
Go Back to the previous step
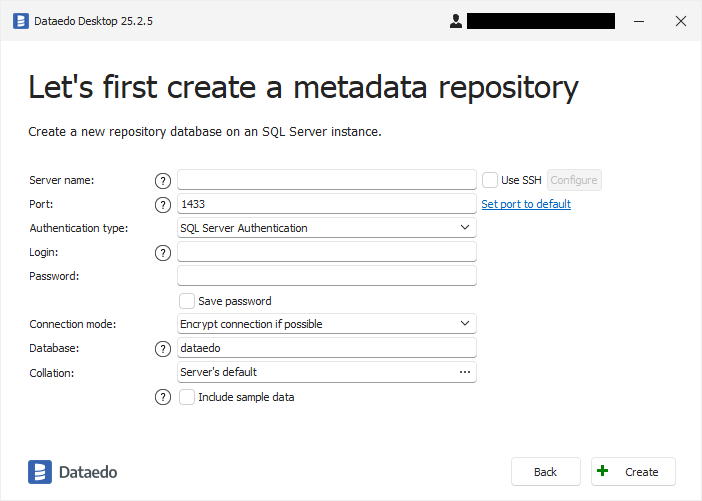tap(546, 471)
